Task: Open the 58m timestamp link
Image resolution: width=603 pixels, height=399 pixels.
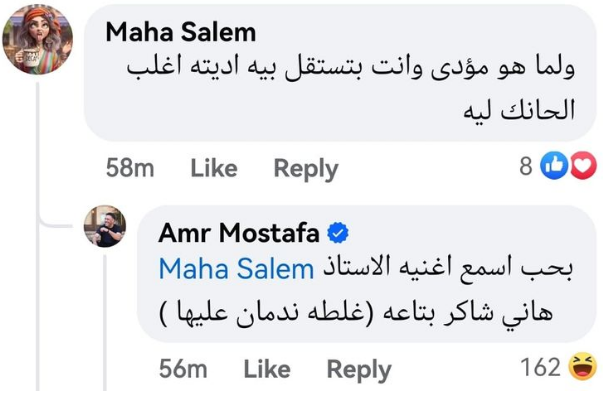Action: (130, 168)
